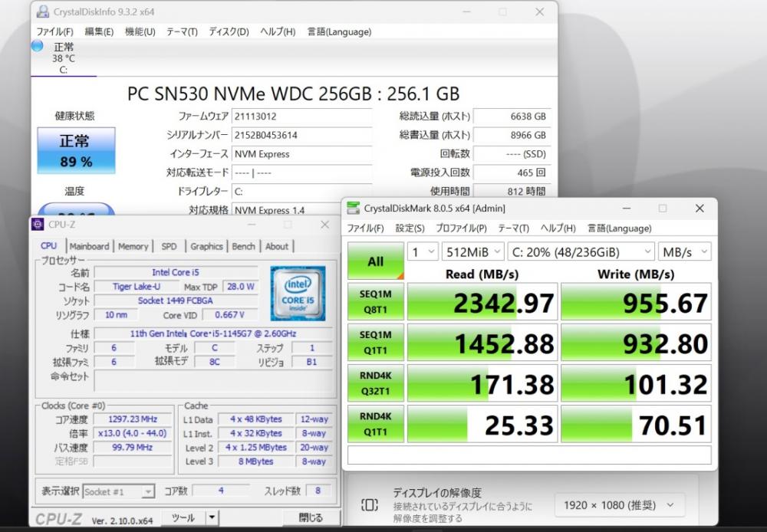This screenshot has width=767, height=532.
Task: Open ヘルプ(H) menu in CrystalDiskInfo
Action: point(278,31)
